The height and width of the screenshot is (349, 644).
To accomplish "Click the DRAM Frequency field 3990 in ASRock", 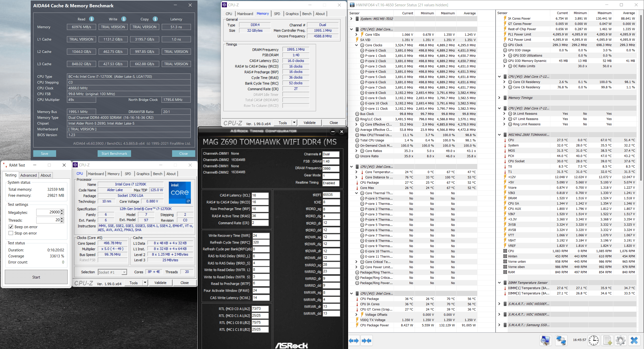I will click(x=331, y=169).
